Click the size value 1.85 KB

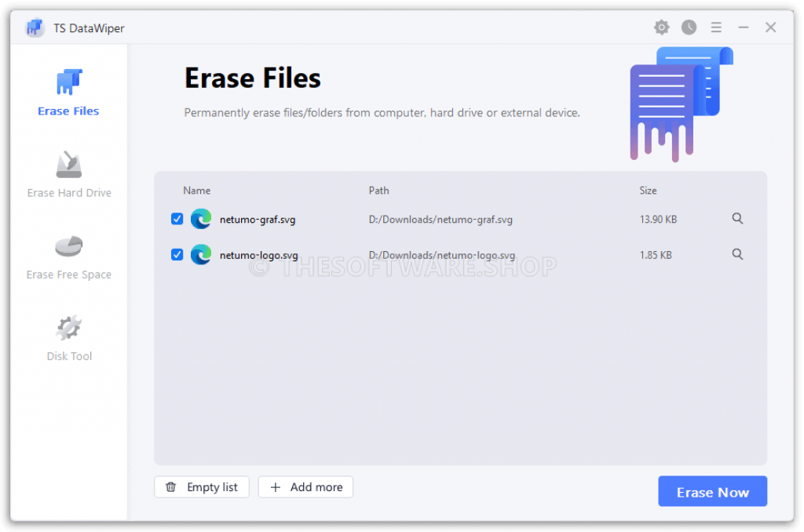656,255
